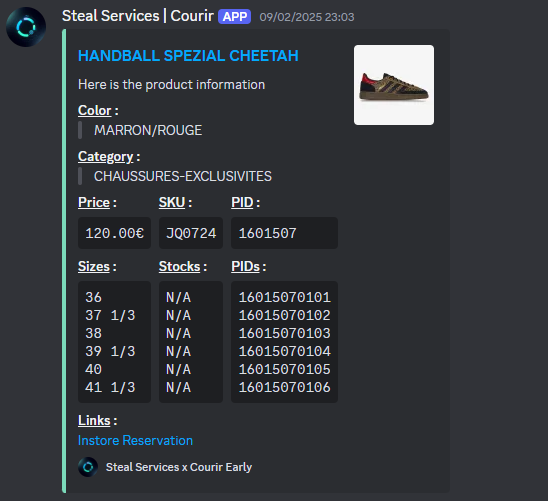Select PID 16015070106
548x501 pixels.
[284, 387]
